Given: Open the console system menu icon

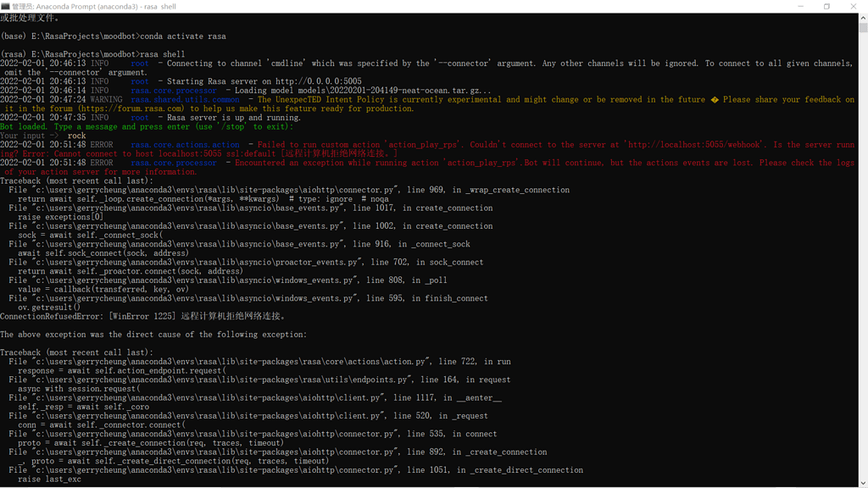Looking at the screenshot, I should coord(8,7).
